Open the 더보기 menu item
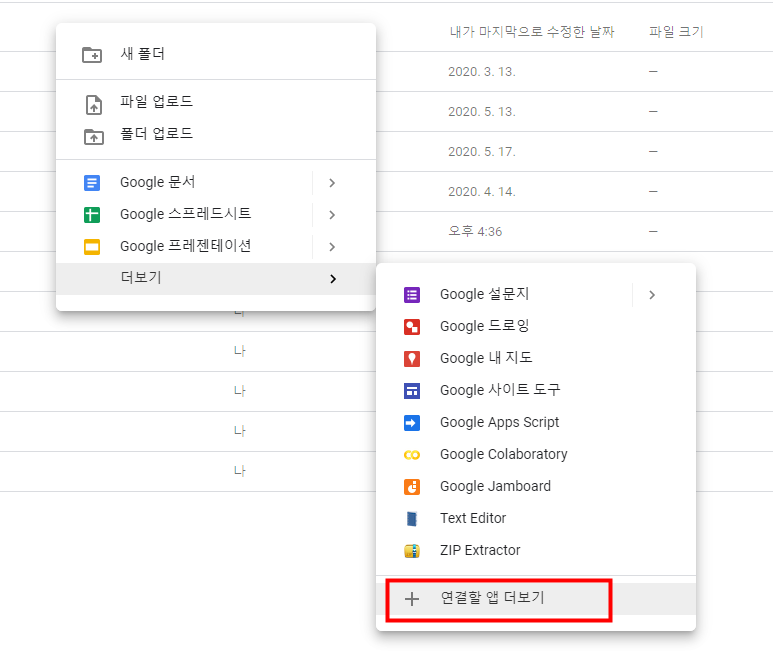The width and height of the screenshot is (773, 663). click(216, 279)
